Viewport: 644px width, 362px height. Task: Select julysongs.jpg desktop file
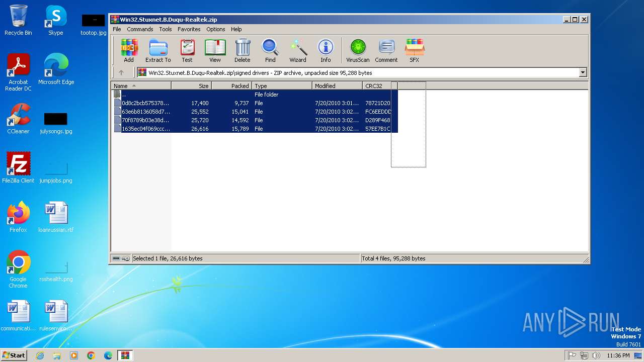[56, 123]
